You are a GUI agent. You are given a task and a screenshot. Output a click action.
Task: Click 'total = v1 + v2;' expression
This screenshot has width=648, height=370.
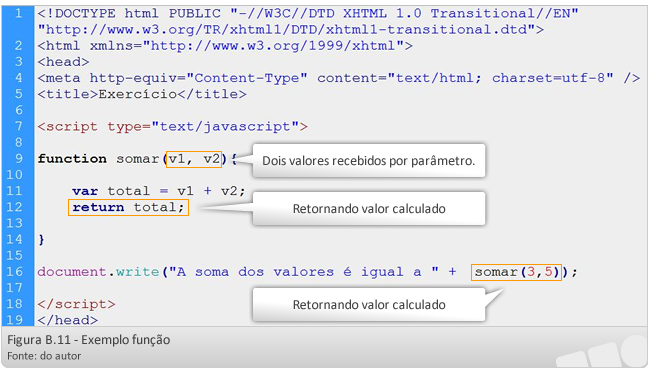tap(176, 191)
